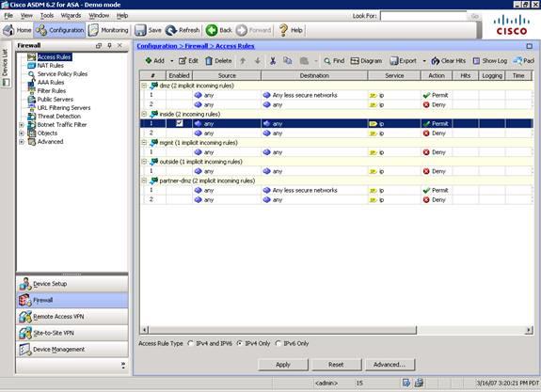Go Back with the green arrow
541x392 pixels.
(x=218, y=30)
